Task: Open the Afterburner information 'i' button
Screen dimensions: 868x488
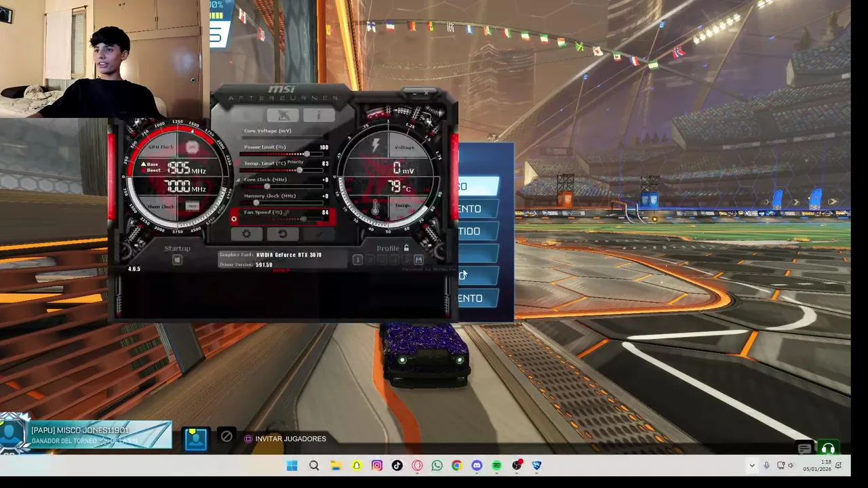Action: 318,116
